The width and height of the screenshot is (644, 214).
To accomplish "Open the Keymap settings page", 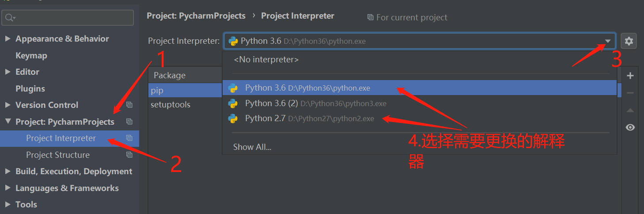I will pyautogui.click(x=31, y=56).
